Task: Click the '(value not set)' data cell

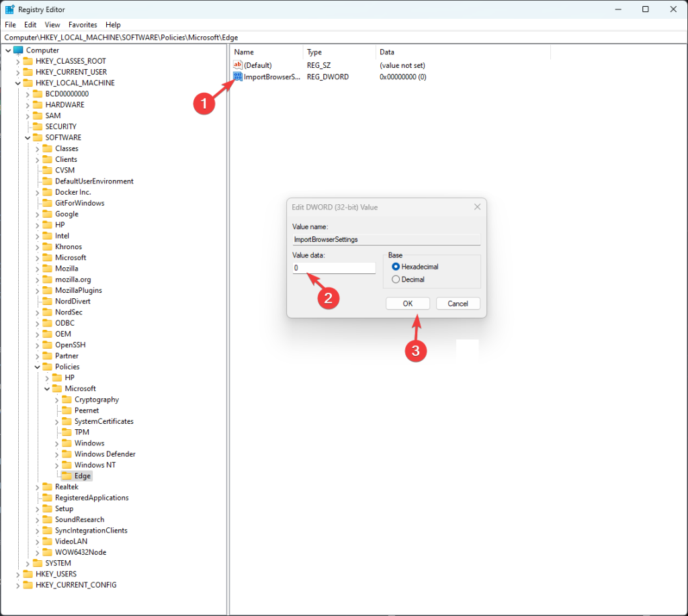Action: point(402,65)
